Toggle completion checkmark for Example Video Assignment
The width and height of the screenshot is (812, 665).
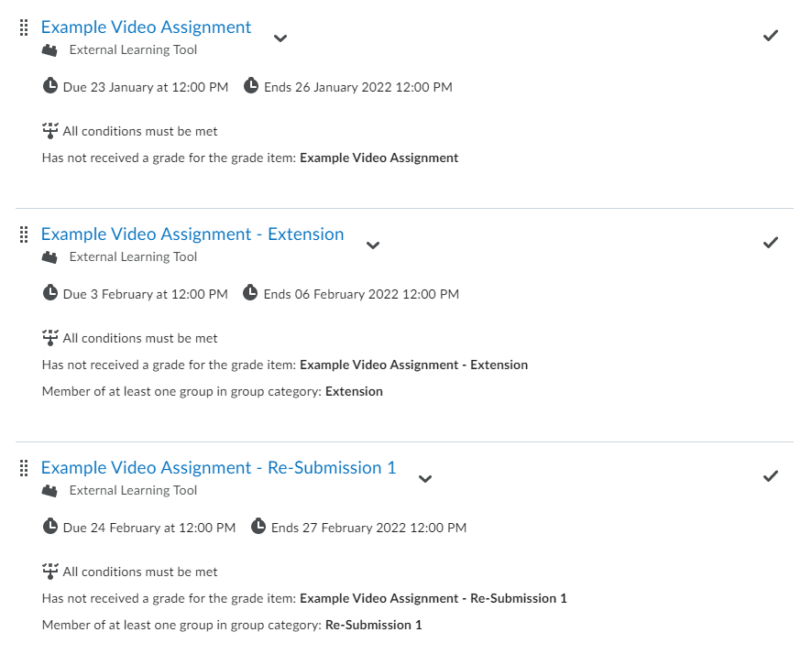771,36
